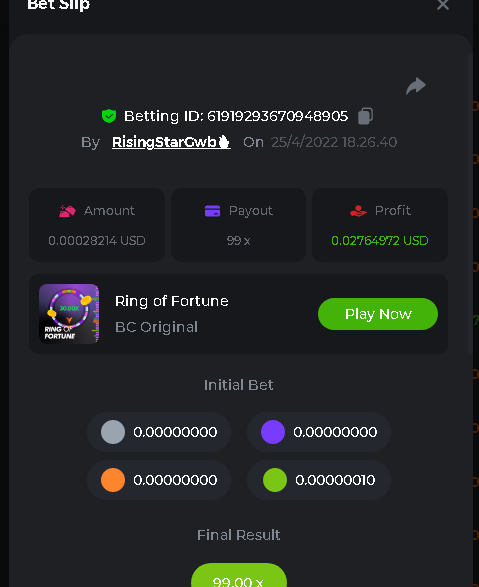Viewport: 479px width, 587px height.
Task: Click the pink Amount icon
Action: [67, 211]
